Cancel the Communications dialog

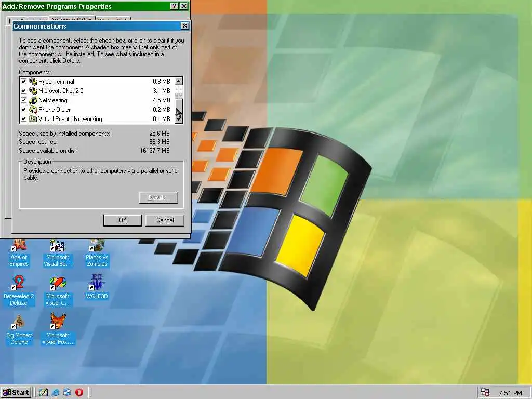pos(165,220)
